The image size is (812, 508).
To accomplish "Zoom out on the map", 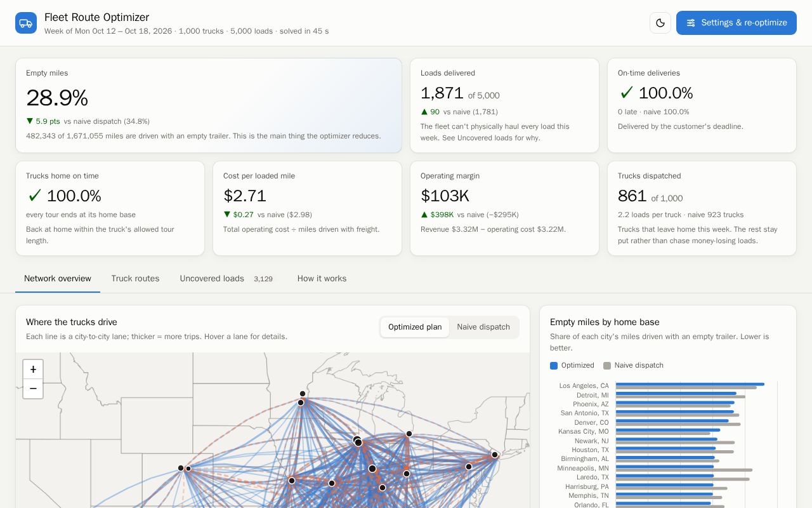I will click(33, 389).
